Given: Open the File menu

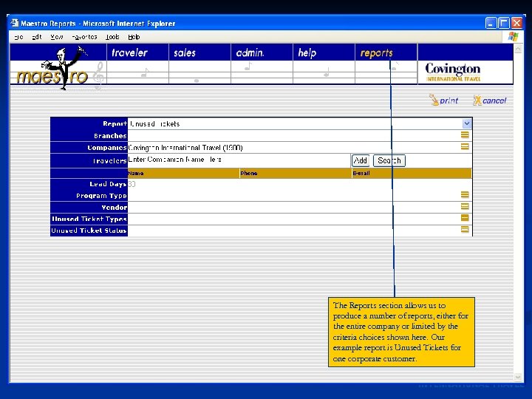Looking at the screenshot, I should click(x=19, y=37).
